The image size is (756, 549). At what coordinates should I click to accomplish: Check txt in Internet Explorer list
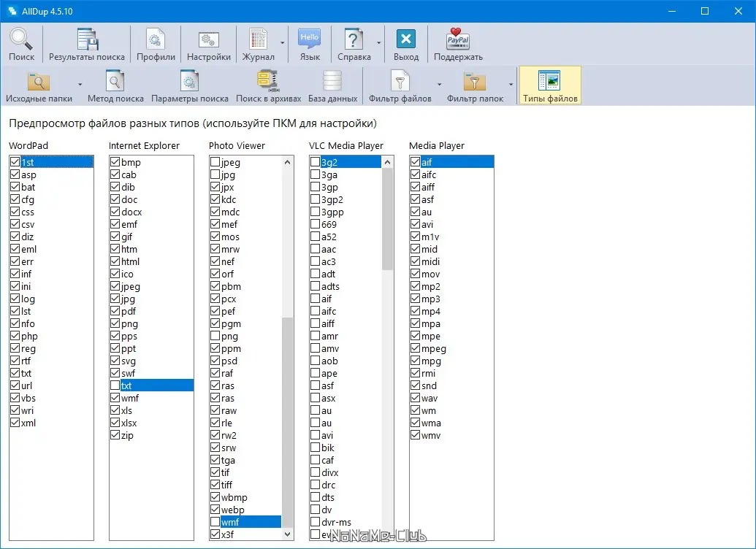[x=115, y=385]
